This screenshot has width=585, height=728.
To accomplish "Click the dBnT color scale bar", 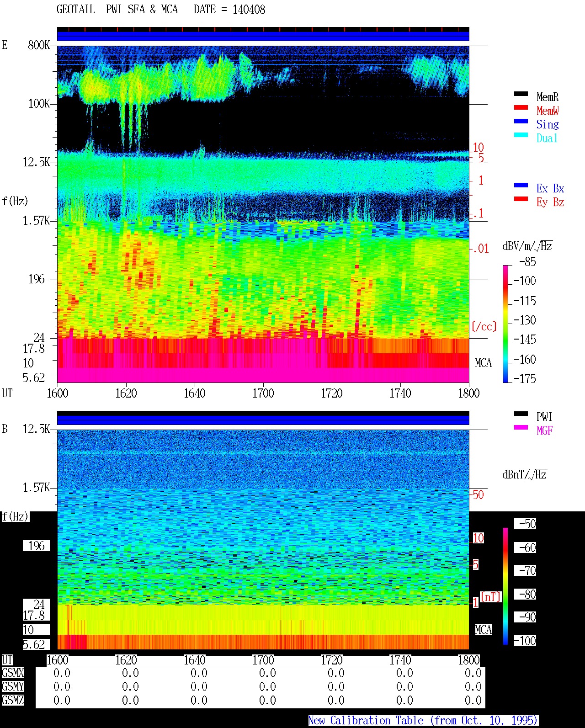I will (x=505, y=586).
